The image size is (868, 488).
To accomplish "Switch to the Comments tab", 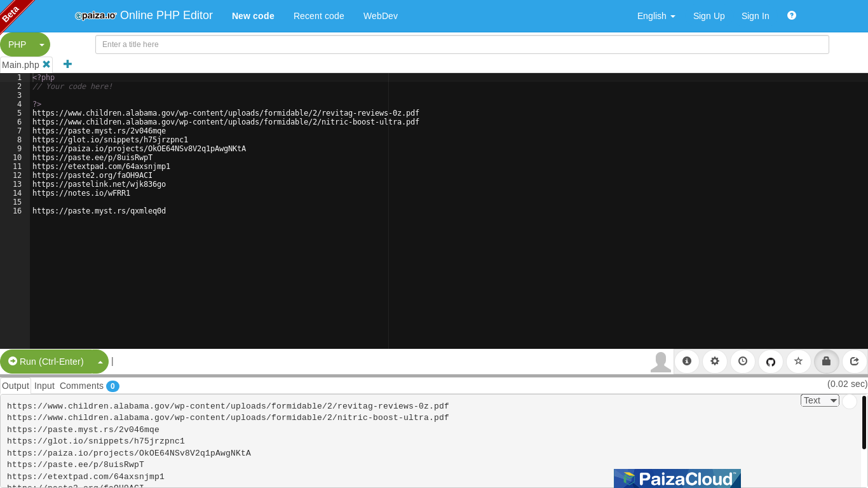I will tap(89, 386).
